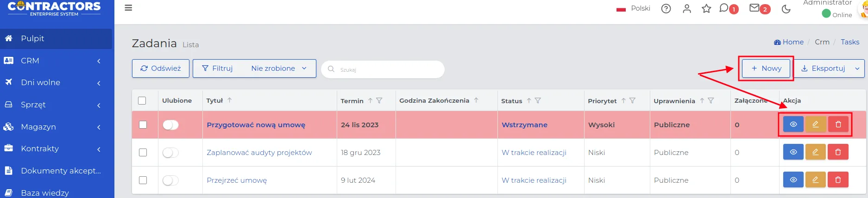
Task: View 'Przygotować nową umowę' task details
Action: [793, 124]
